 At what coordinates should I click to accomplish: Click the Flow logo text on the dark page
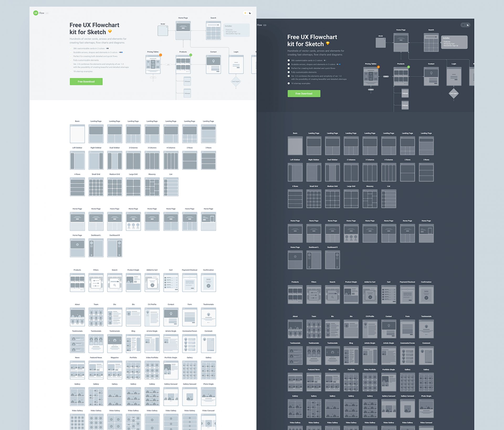coord(260,25)
